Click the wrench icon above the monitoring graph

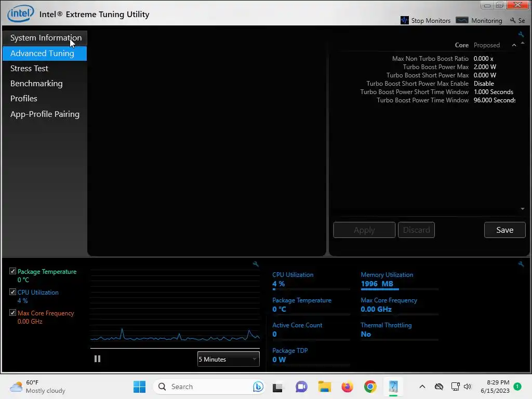(x=256, y=264)
